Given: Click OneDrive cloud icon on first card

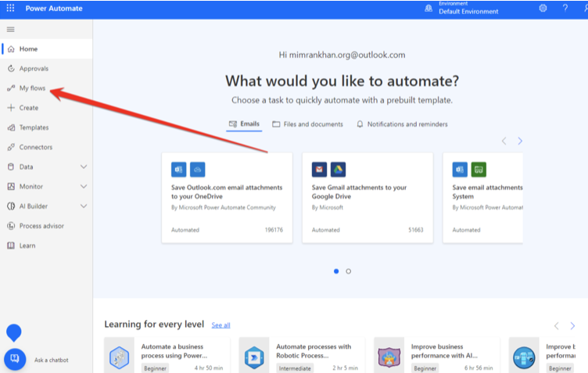Looking at the screenshot, I should 198,170.
